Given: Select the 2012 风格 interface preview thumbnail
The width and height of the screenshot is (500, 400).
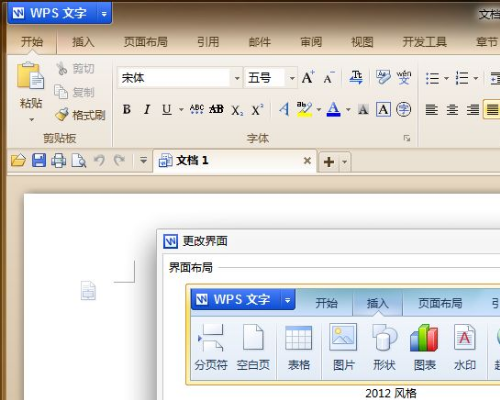Looking at the screenshot, I should pos(343,335).
